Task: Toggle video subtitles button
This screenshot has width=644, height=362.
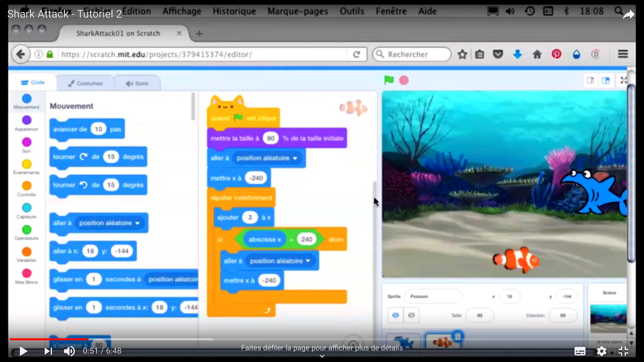Action: coord(580,351)
